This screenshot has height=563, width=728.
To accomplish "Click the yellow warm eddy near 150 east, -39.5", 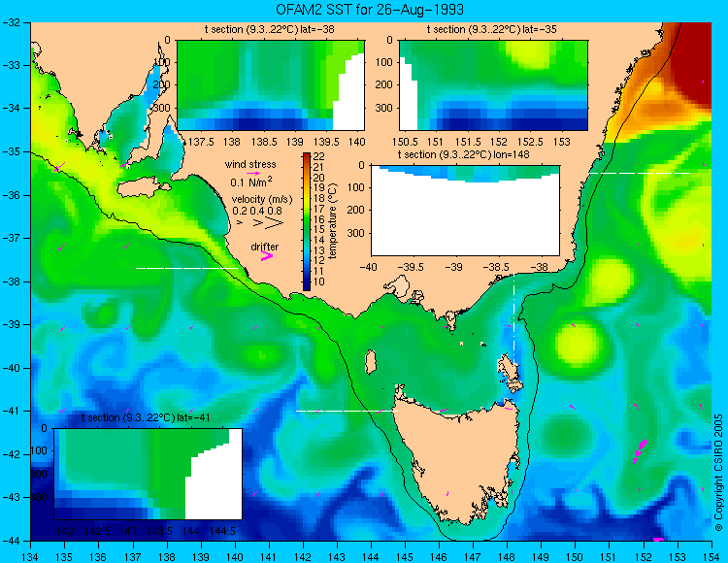I will tap(579, 345).
